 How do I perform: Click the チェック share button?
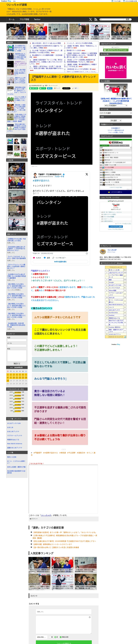tap(57, 88)
